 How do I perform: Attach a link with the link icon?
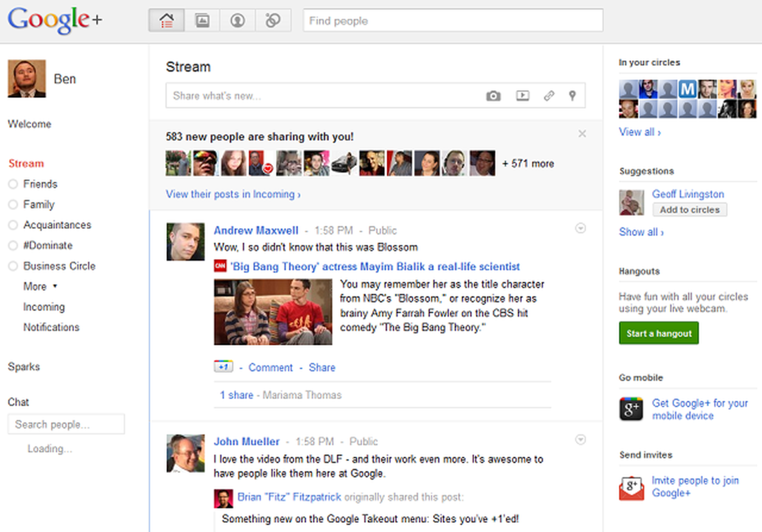(549, 96)
